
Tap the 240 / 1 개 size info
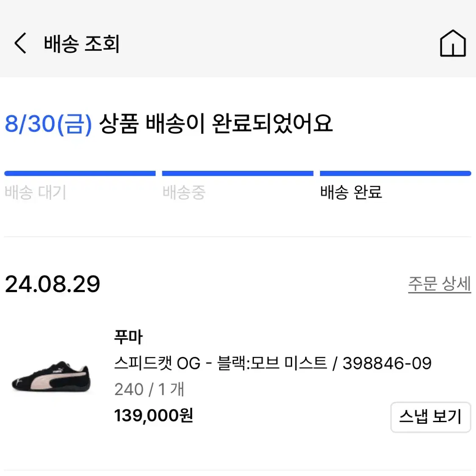click(x=149, y=389)
